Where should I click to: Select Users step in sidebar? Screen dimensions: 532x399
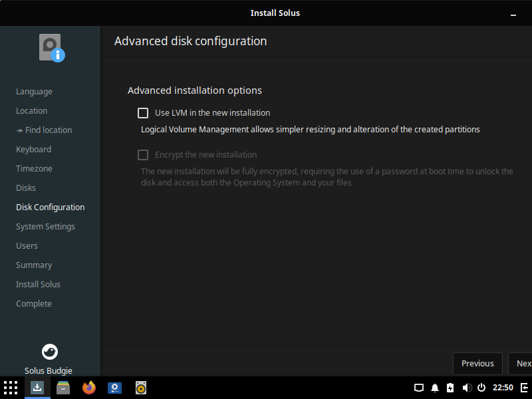[x=27, y=246]
